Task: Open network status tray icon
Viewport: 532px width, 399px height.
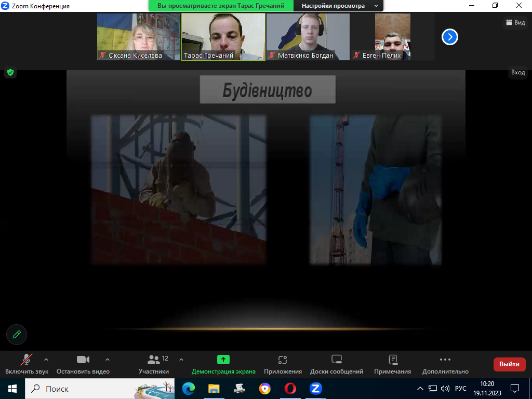Action: (x=433, y=389)
